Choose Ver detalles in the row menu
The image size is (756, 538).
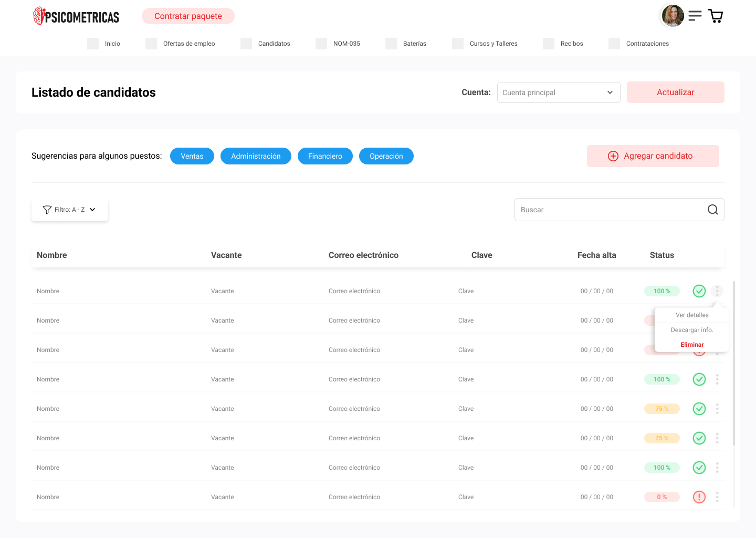[x=692, y=315]
